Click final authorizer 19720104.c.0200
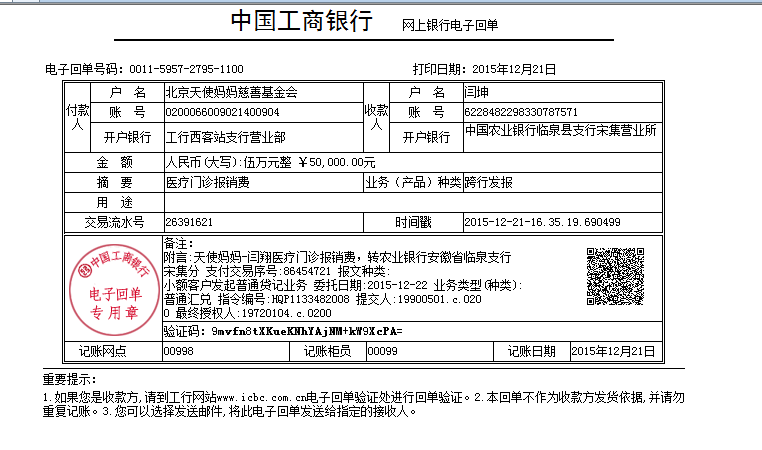The width and height of the screenshot is (762, 450). click(x=287, y=313)
